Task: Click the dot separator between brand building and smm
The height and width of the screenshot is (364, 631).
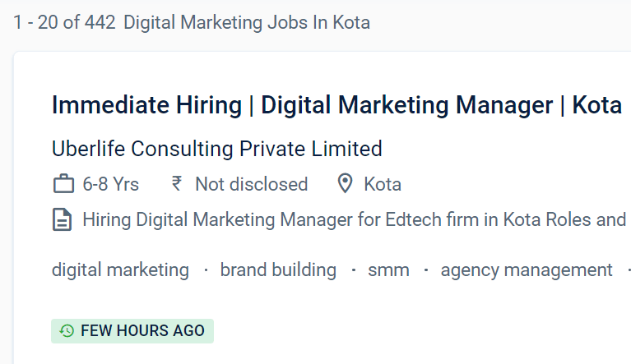Action: coord(353,270)
